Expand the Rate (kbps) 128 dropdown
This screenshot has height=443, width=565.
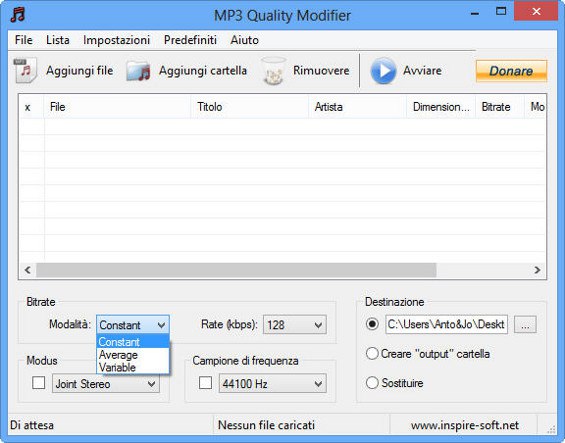tap(295, 325)
